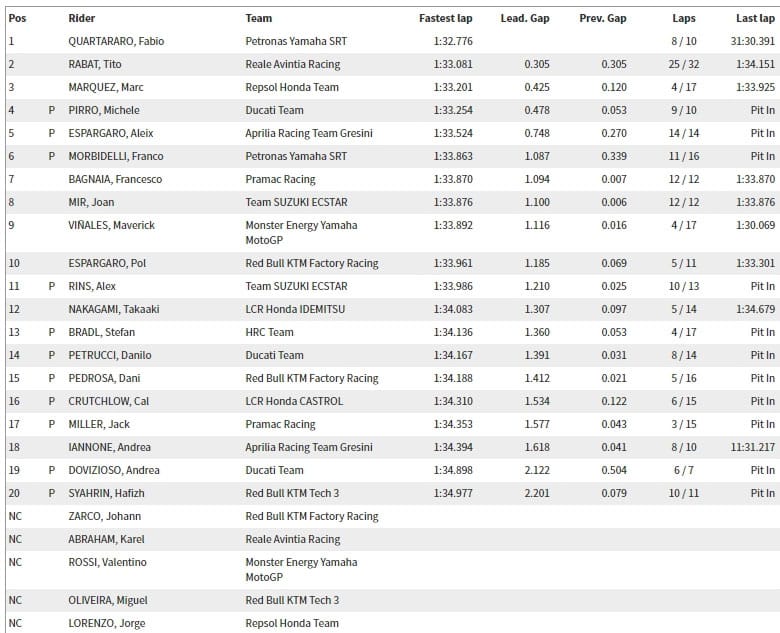Select the Laps column header
This screenshot has width=780, height=633.
(685, 18)
